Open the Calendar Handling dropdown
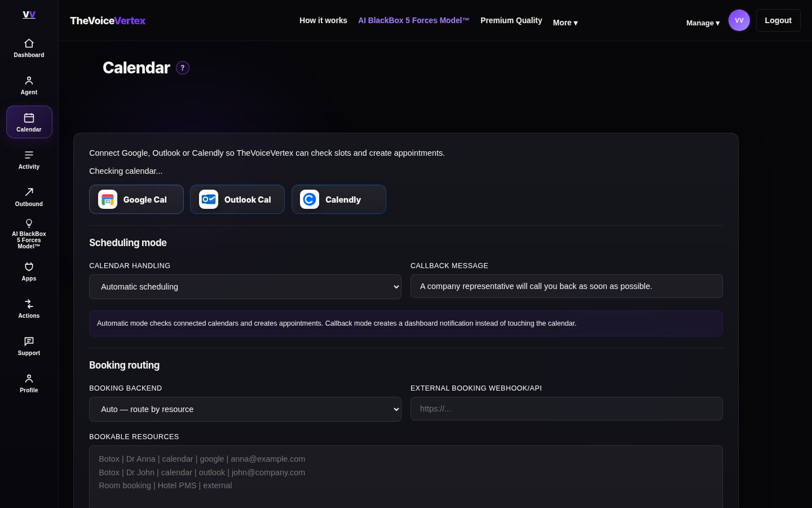The image size is (812, 508). click(x=245, y=287)
